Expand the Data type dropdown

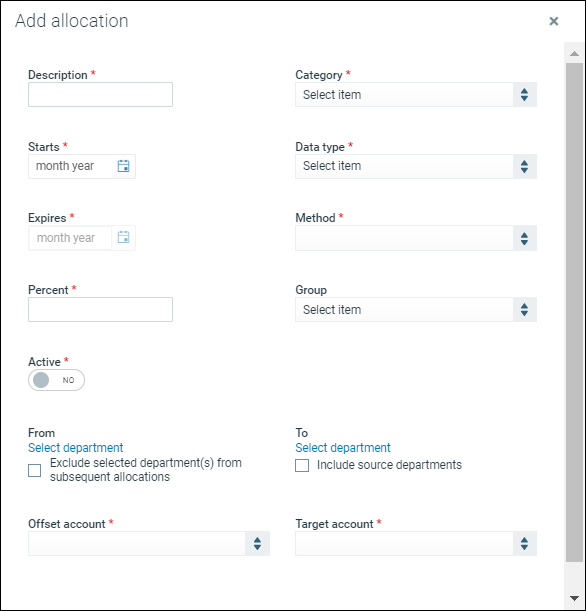coord(416,166)
